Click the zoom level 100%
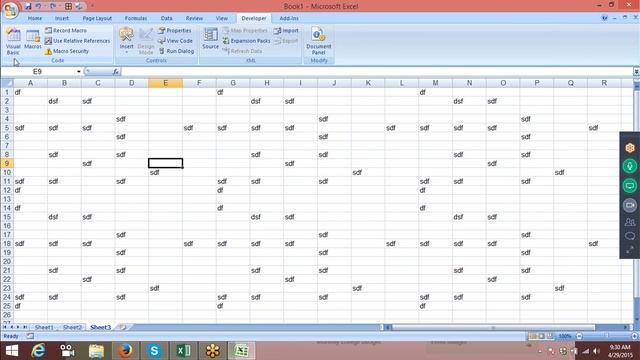Image resolution: width=640 pixels, height=360 pixels. 565,336
